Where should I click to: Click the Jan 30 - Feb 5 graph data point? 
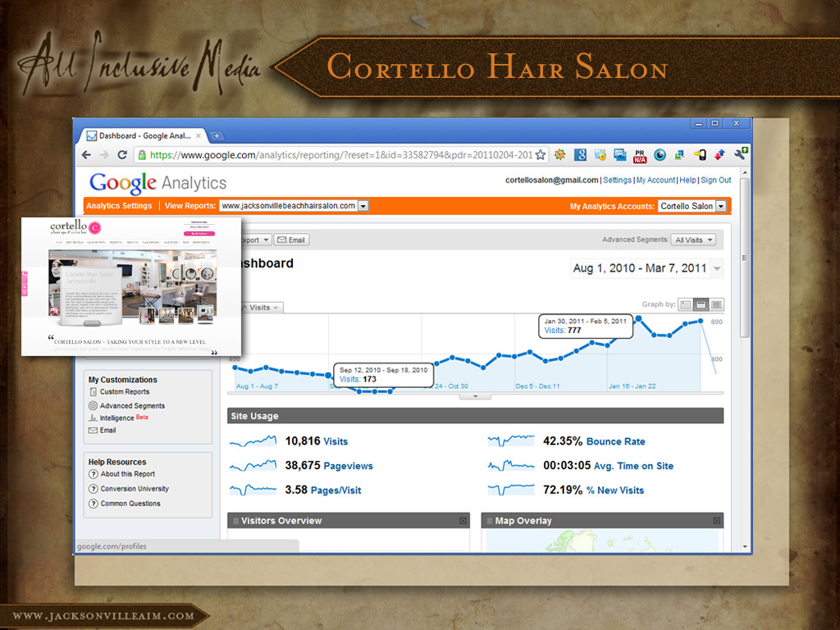click(x=640, y=318)
